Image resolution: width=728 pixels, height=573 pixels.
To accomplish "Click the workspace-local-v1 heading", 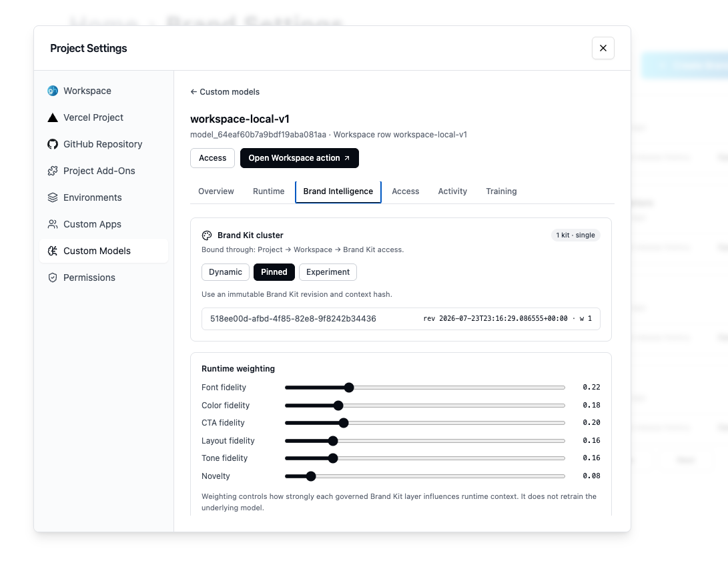I will click(240, 119).
